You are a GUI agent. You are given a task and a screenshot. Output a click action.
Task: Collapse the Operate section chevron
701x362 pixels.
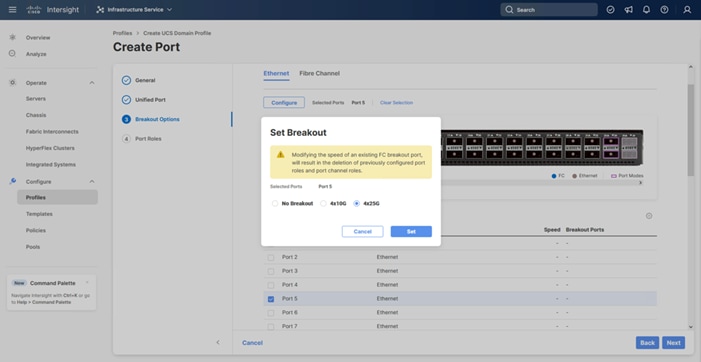(92, 83)
